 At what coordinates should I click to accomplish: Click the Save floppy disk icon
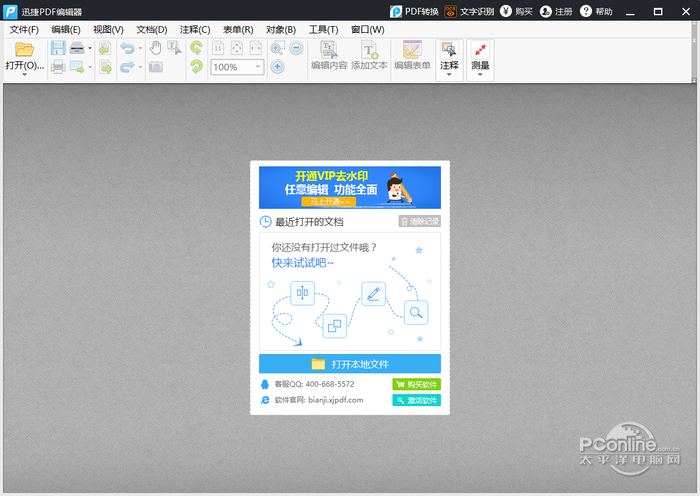pos(58,48)
